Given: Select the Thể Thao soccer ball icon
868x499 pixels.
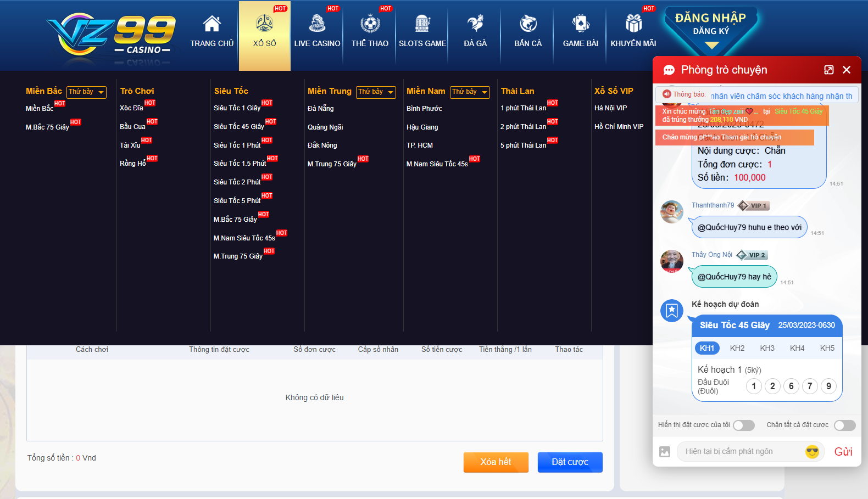Looking at the screenshot, I should click(x=370, y=24).
